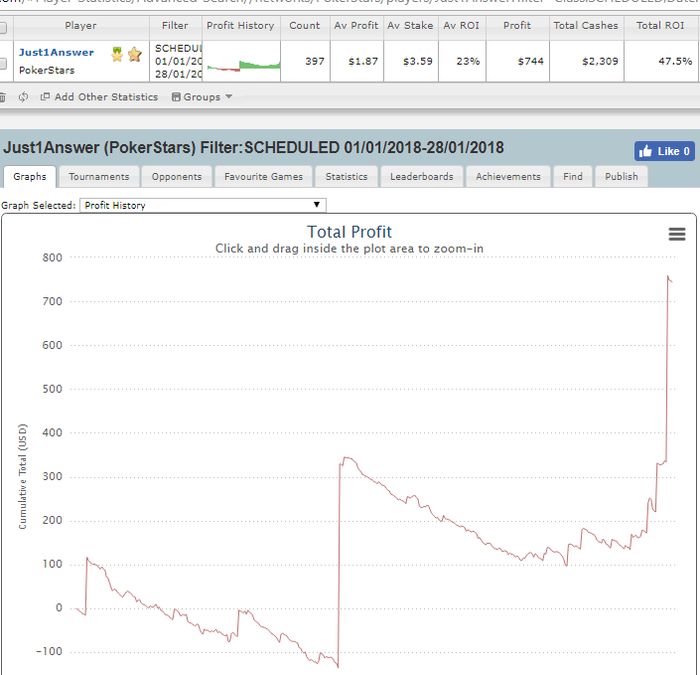Open the Just1Answer player link
Viewport: 700px width, 675px height.
click(56, 53)
